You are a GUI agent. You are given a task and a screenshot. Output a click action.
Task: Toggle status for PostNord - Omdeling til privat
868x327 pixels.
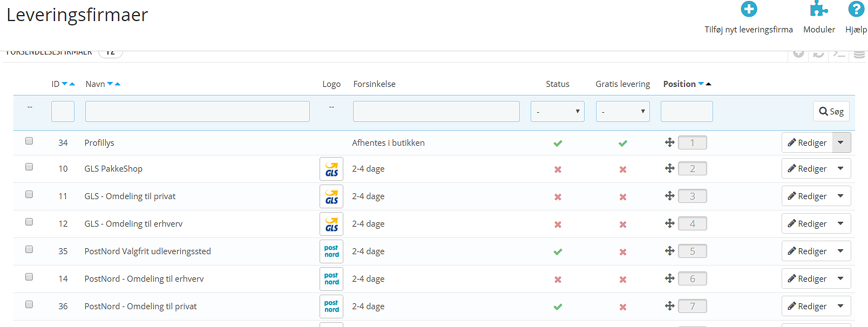point(558,307)
